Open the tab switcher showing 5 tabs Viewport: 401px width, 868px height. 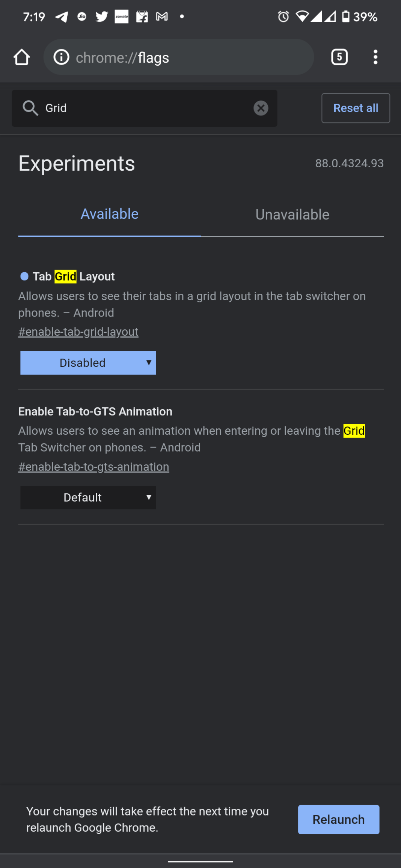(339, 57)
